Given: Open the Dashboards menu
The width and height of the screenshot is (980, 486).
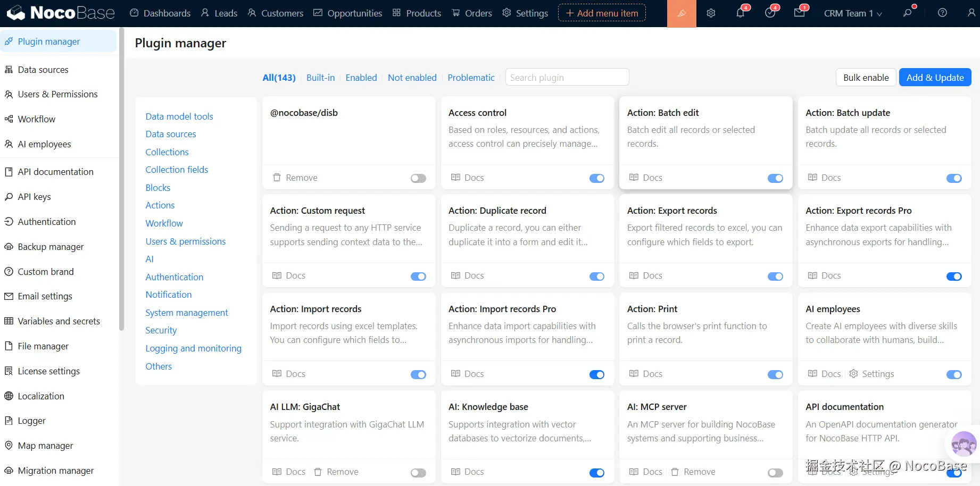Looking at the screenshot, I should [160, 13].
